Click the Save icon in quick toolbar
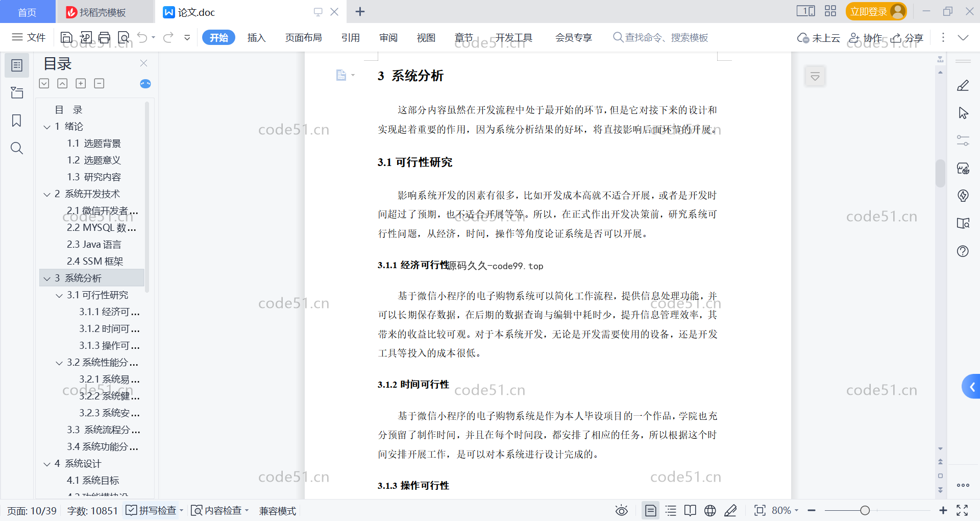Viewport: 980px width, 521px height. tap(66, 37)
